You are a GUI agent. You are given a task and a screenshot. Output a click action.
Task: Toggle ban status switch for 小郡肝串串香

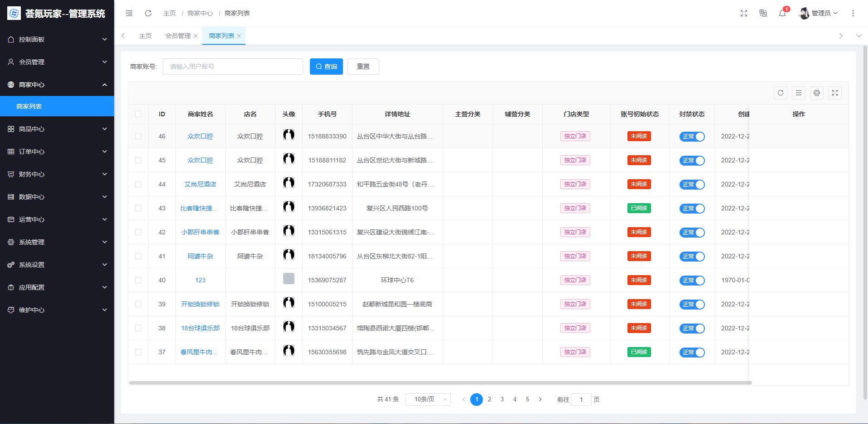(692, 233)
